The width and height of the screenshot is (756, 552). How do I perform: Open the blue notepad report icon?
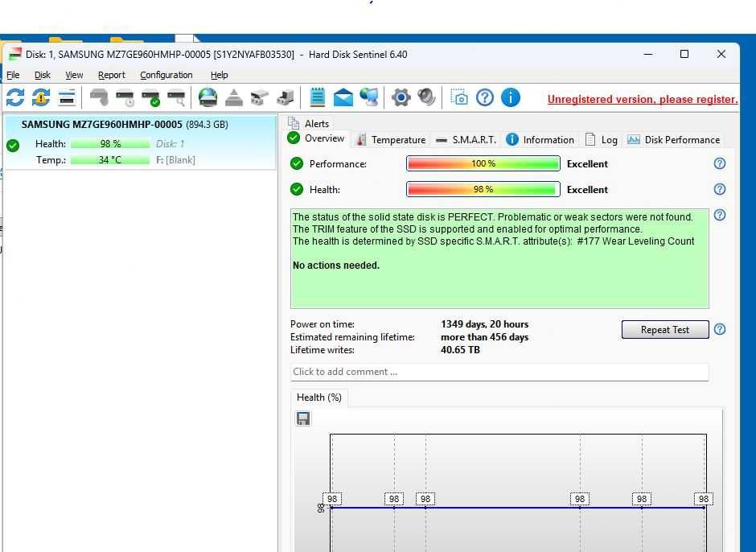(317, 97)
